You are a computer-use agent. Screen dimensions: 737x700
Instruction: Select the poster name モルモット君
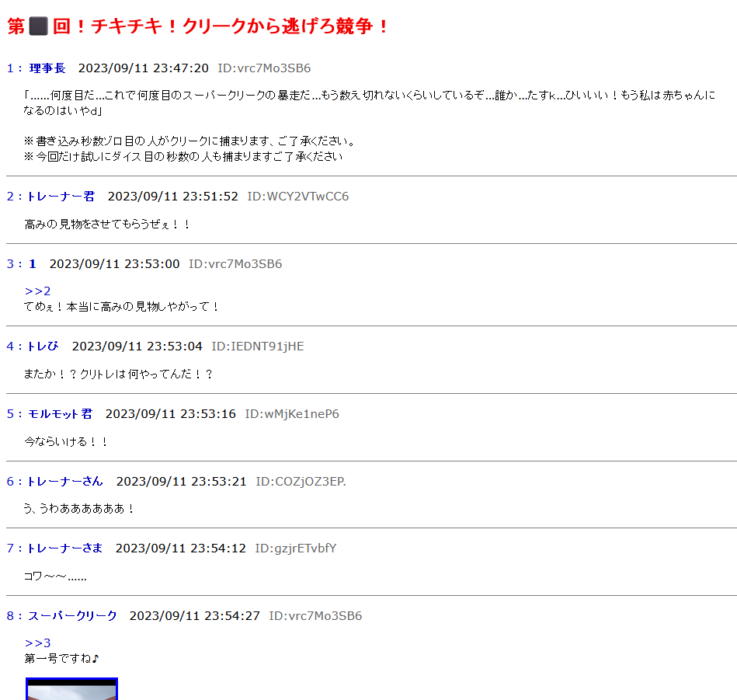pos(60,413)
